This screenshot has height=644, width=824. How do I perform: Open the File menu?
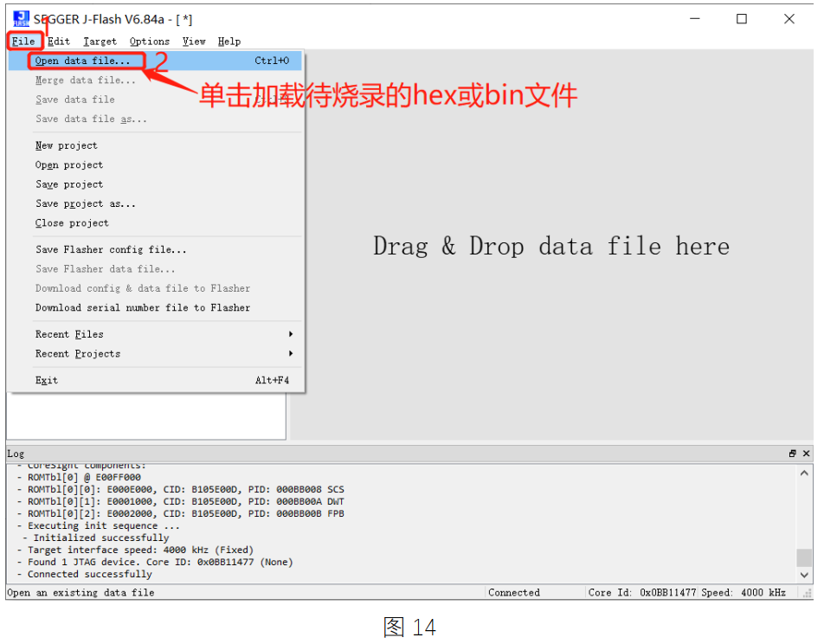tap(23, 41)
